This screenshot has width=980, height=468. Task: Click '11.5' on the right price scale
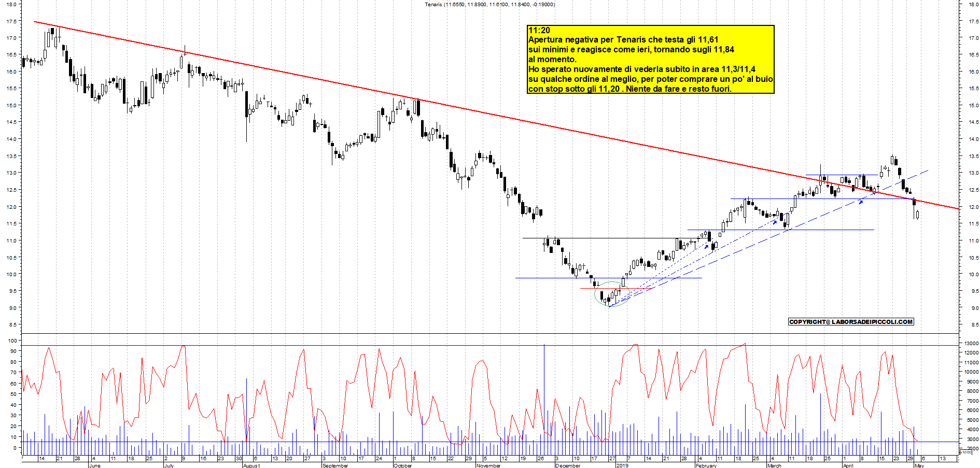click(x=973, y=224)
